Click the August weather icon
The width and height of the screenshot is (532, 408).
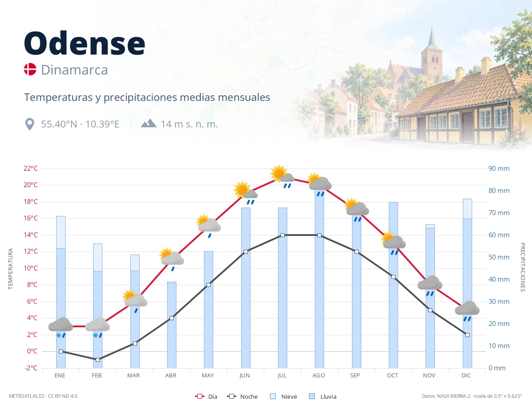319,184
